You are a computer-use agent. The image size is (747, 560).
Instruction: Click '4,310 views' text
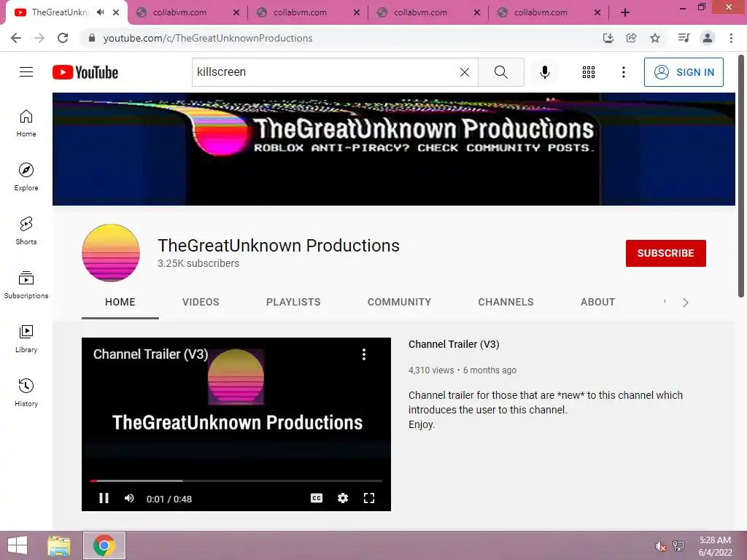point(431,370)
